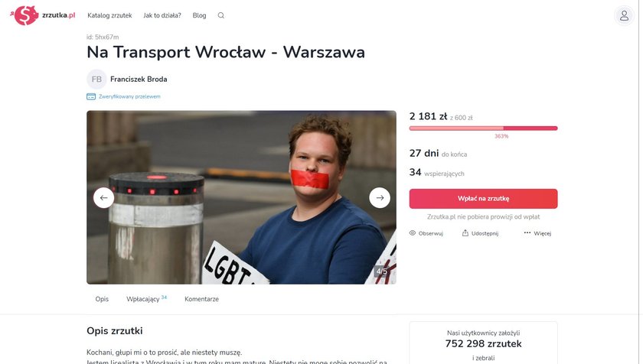Click the Zweryfikowany przelewem badge
643x364 pixels.
pyautogui.click(x=123, y=96)
